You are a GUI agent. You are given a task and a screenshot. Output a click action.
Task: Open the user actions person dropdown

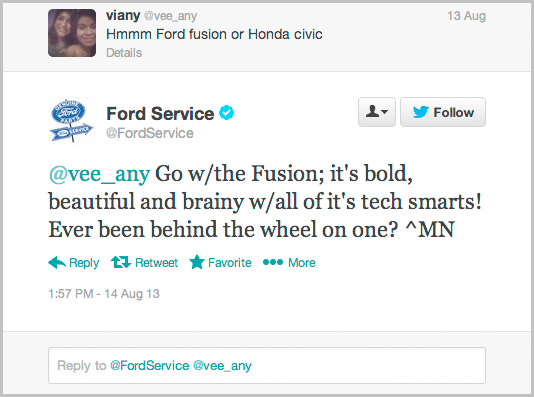click(x=377, y=112)
